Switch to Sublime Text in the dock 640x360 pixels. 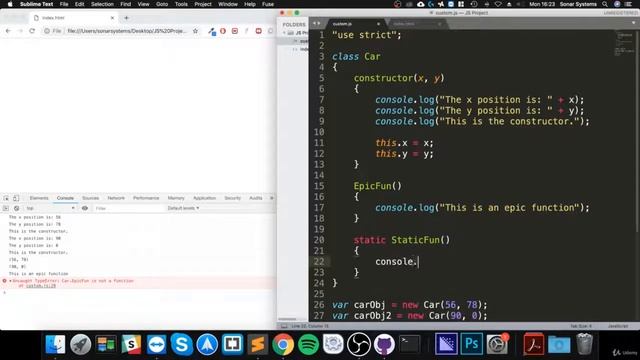258,344
